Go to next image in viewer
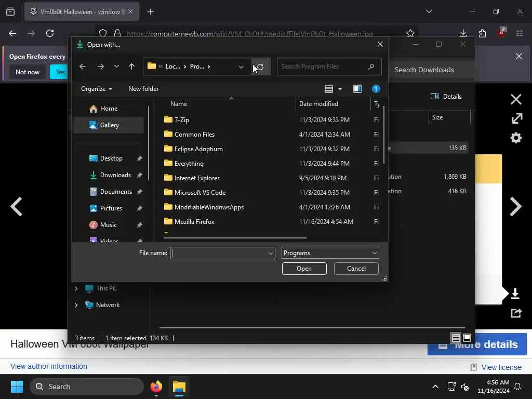Viewport: 532px width, 399px height. [x=516, y=206]
